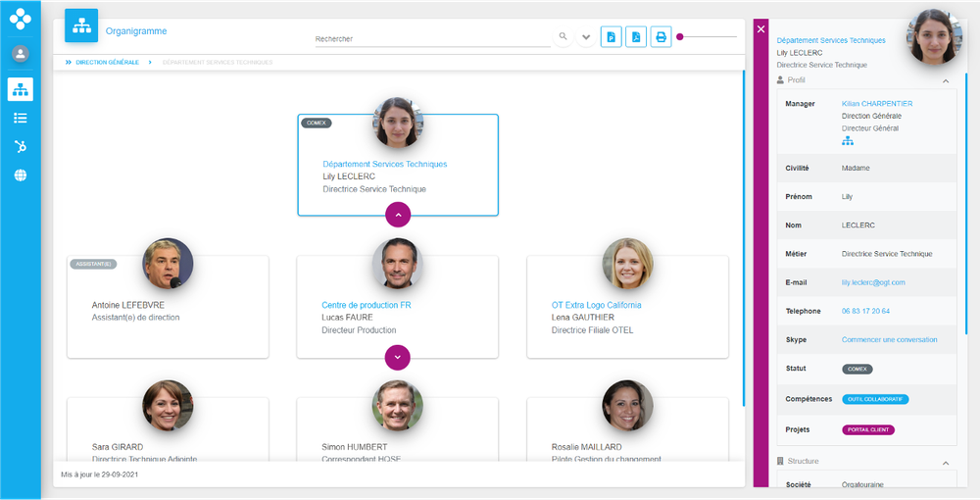The width and height of the screenshot is (980, 500).
Task: Click the PORTAIL CLIENT project tag
Action: click(x=868, y=430)
